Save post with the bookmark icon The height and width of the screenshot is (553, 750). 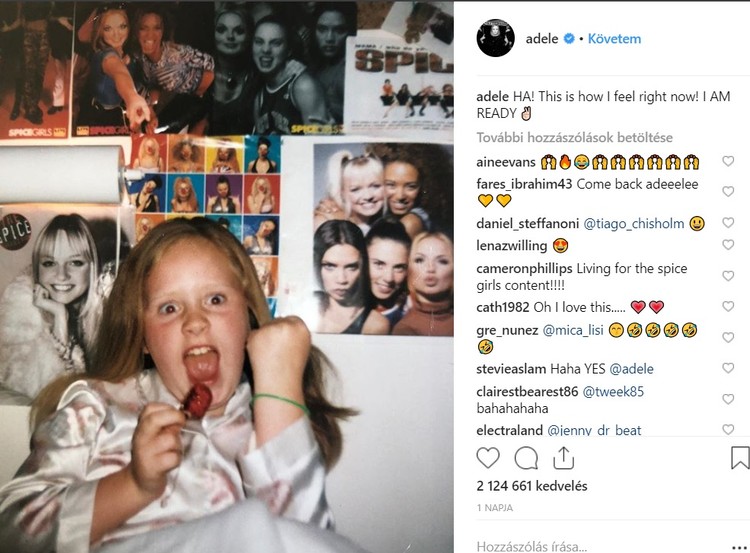click(x=740, y=458)
